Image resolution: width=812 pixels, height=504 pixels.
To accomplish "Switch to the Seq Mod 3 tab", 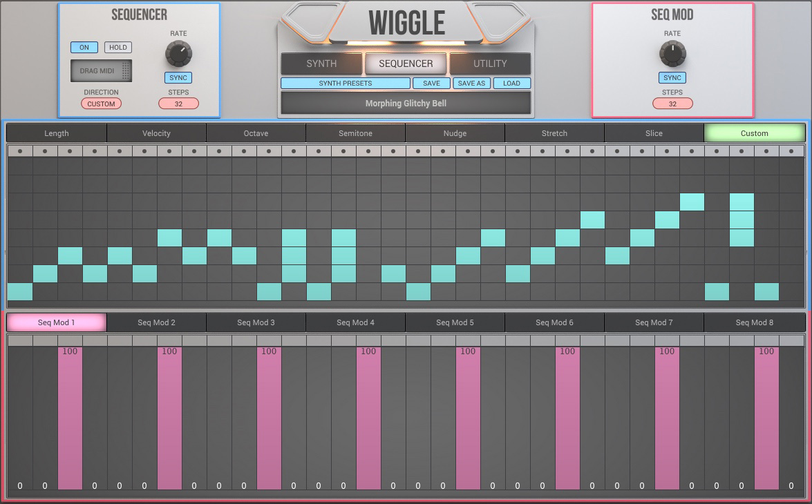I will [x=256, y=322].
